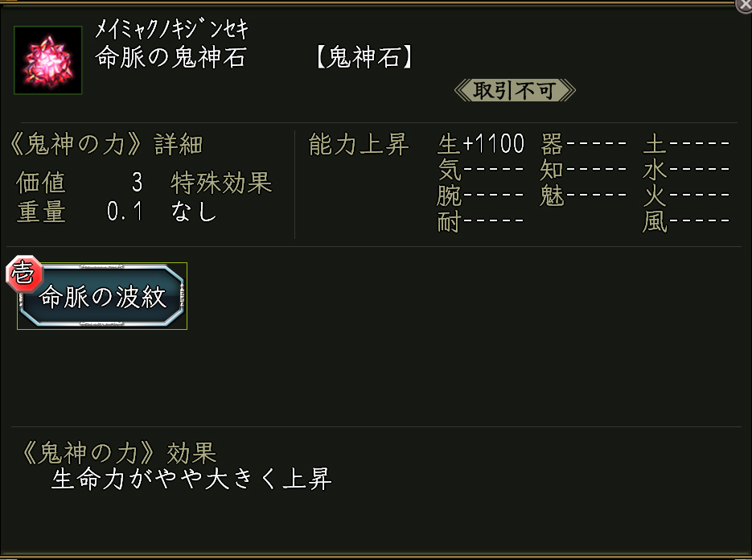Click the 腕 strength stat entry
Viewport: 752px width, 560px height.
(x=481, y=196)
